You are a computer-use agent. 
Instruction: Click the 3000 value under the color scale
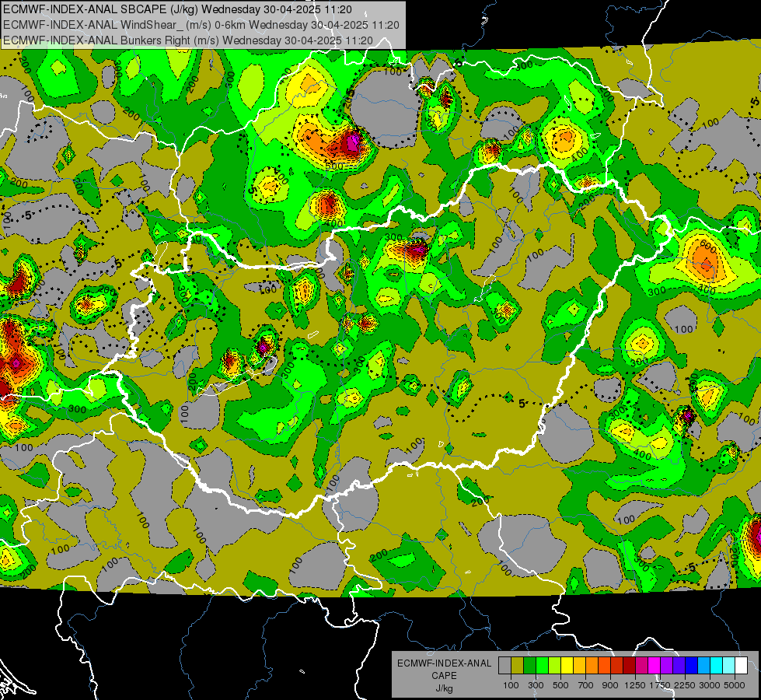710,685
